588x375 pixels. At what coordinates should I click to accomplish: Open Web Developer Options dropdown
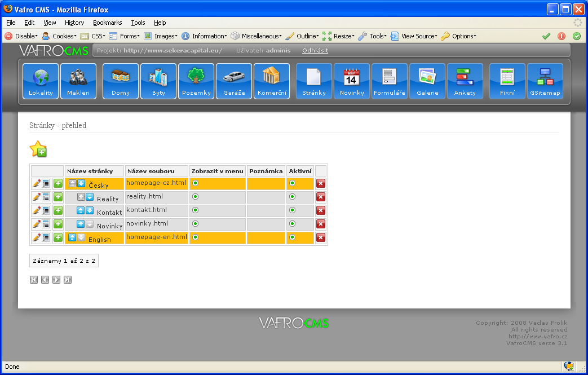pos(459,36)
